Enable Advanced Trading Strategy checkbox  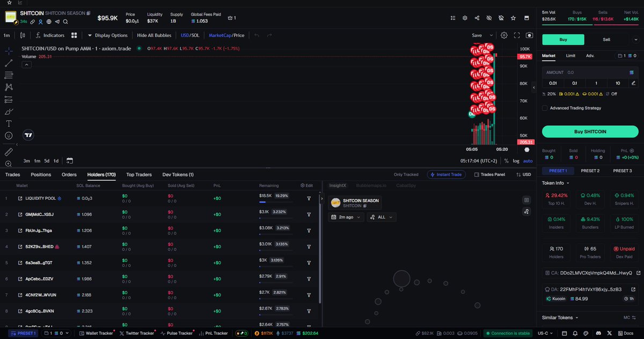click(545, 108)
